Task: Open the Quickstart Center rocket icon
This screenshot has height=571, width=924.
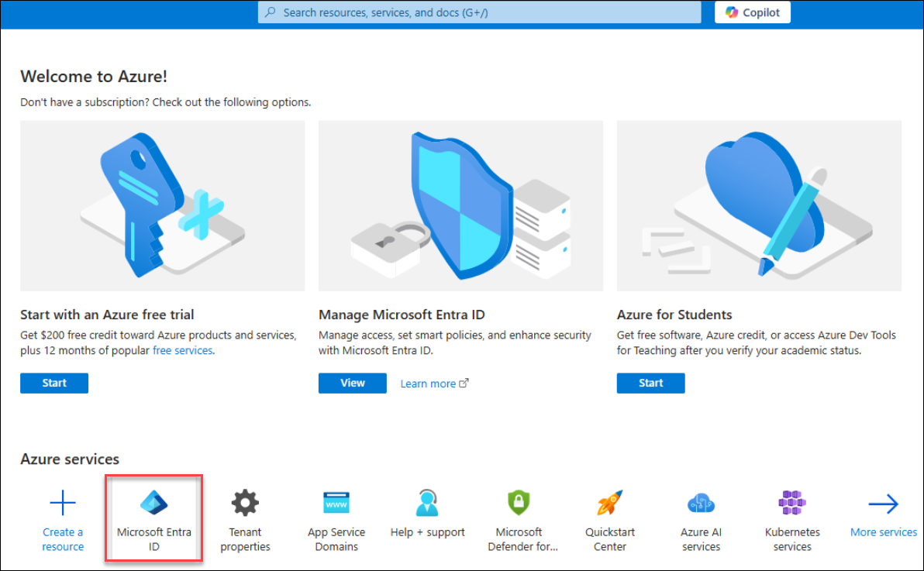Action: coord(609,503)
